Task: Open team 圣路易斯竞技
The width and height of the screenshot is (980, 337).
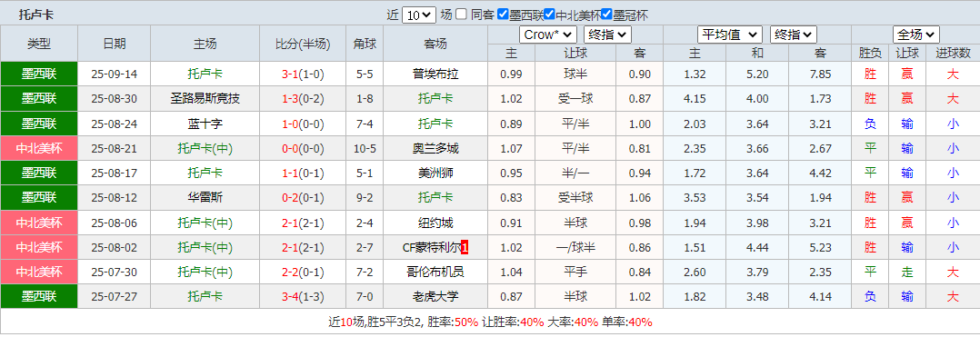Action: coord(205,99)
